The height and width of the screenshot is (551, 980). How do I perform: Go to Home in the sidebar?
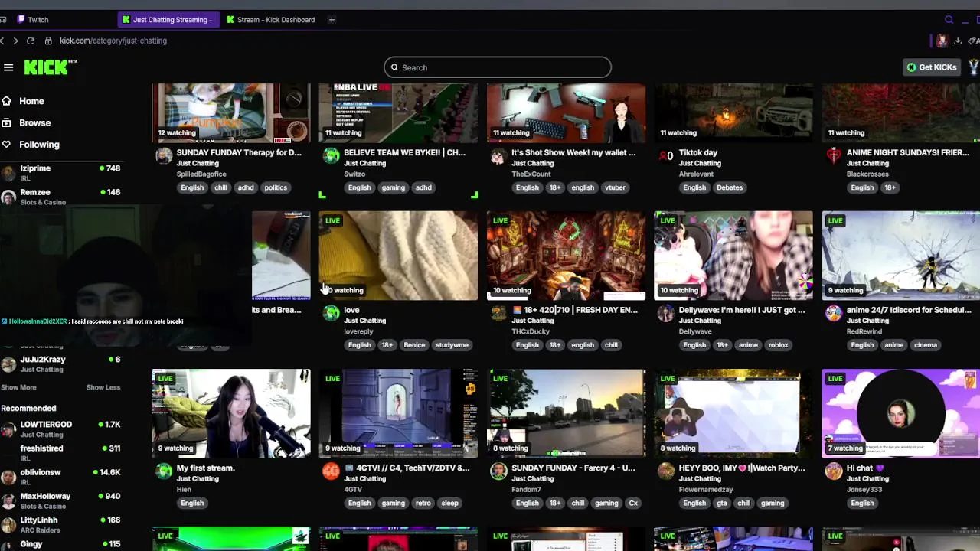[31, 101]
